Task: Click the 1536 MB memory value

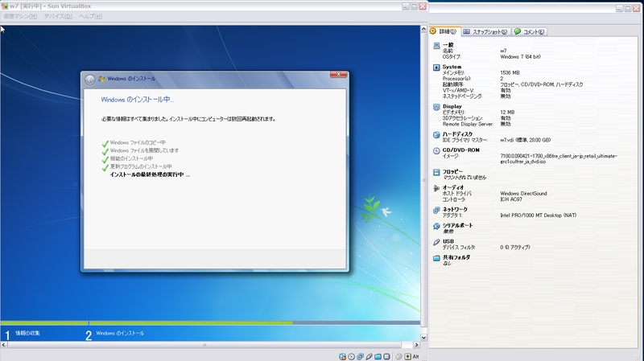Action: click(x=510, y=73)
